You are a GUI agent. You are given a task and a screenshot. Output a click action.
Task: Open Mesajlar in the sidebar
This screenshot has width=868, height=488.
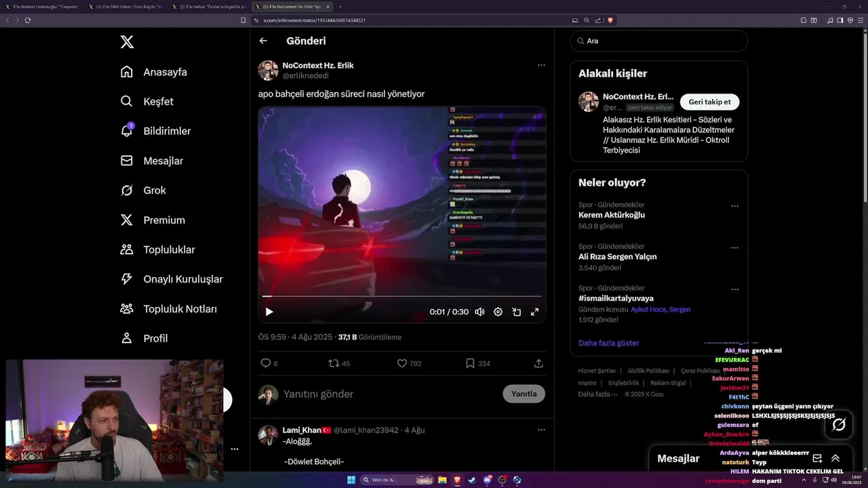coord(152,161)
